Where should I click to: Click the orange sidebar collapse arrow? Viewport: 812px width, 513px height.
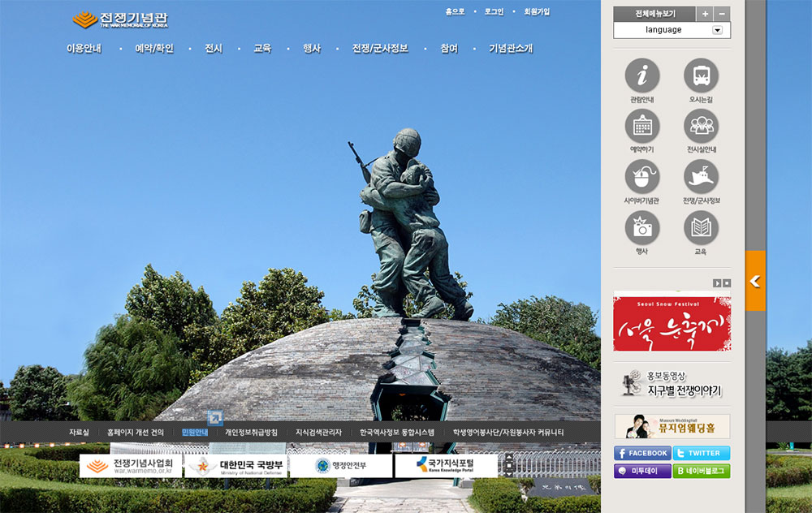coord(755,281)
